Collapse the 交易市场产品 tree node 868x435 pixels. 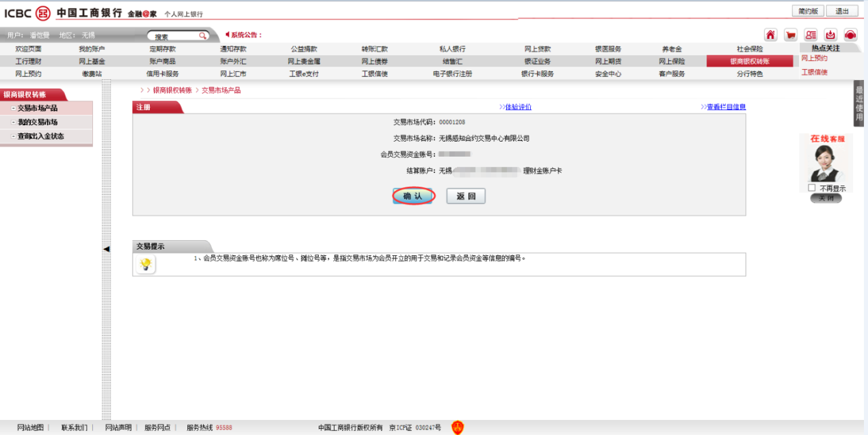(x=14, y=109)
